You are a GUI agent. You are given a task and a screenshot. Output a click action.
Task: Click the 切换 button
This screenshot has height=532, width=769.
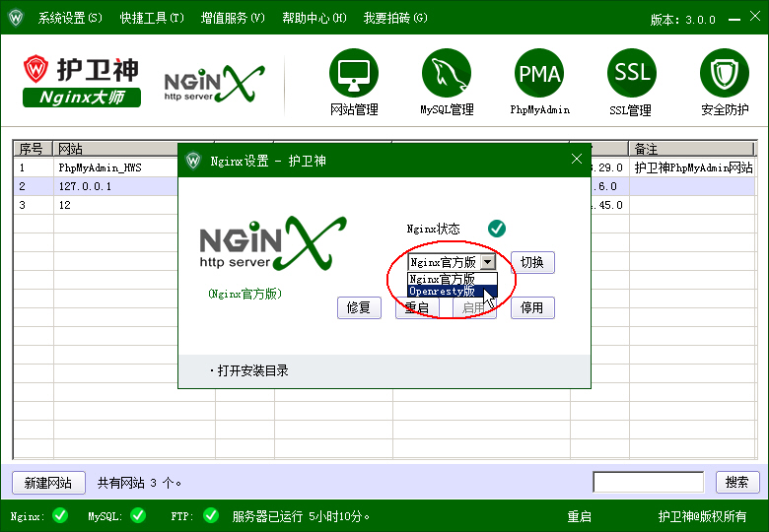click(532, 263)
